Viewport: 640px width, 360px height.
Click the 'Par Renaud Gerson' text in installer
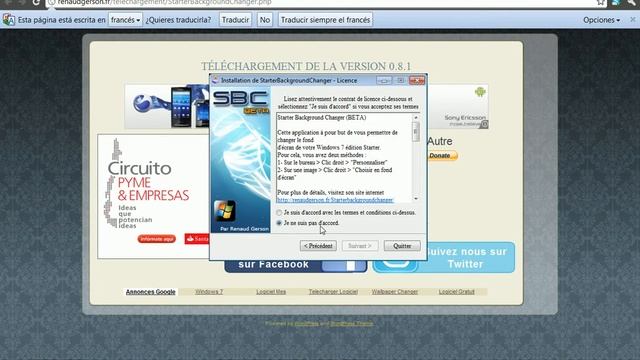click(x=244, y=229)
